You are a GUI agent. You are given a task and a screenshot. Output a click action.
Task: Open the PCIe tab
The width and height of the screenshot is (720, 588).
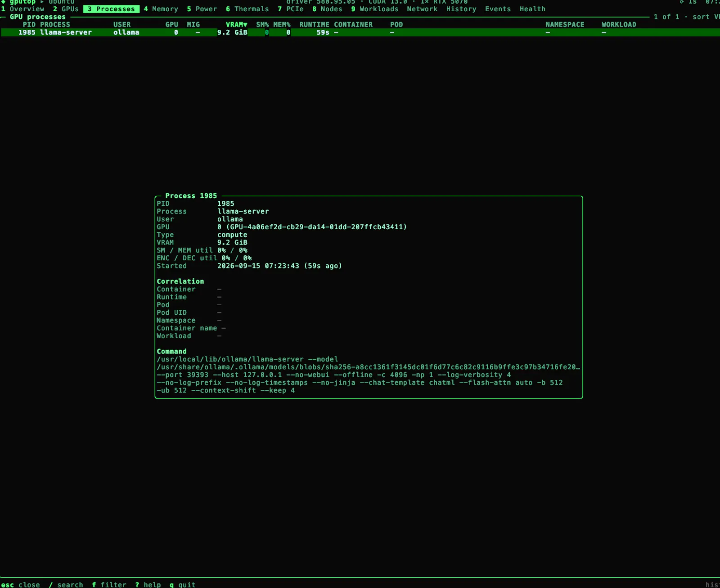tap(291, 9)
